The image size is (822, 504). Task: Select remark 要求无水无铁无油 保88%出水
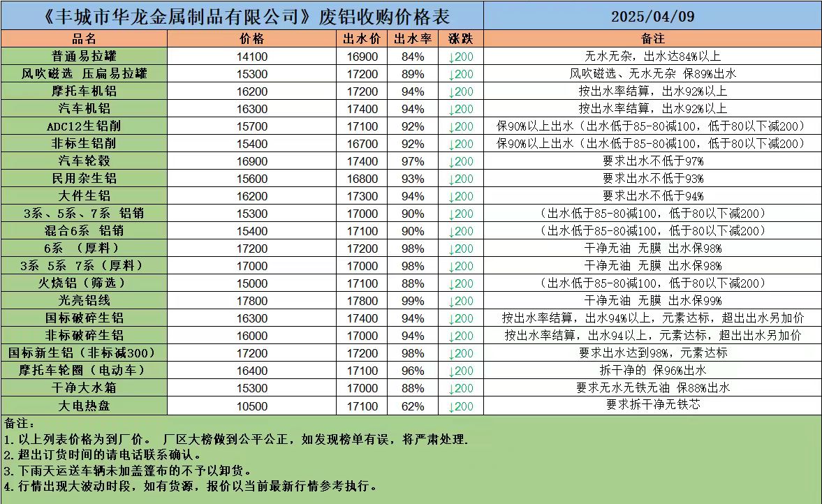pyautogui.click(x=653, y=387)
